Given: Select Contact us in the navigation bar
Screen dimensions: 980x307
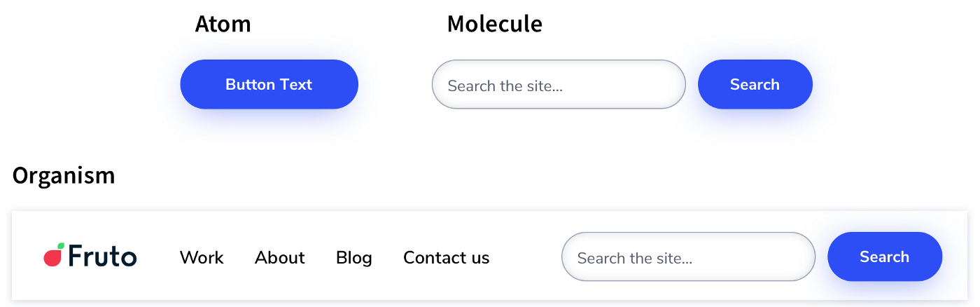Looking at the screenshot, I should click(446, 258).
